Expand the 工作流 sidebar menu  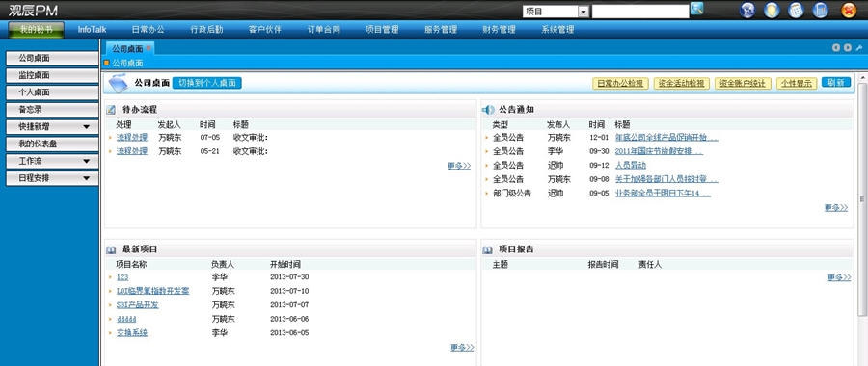[x=52, y=161]
